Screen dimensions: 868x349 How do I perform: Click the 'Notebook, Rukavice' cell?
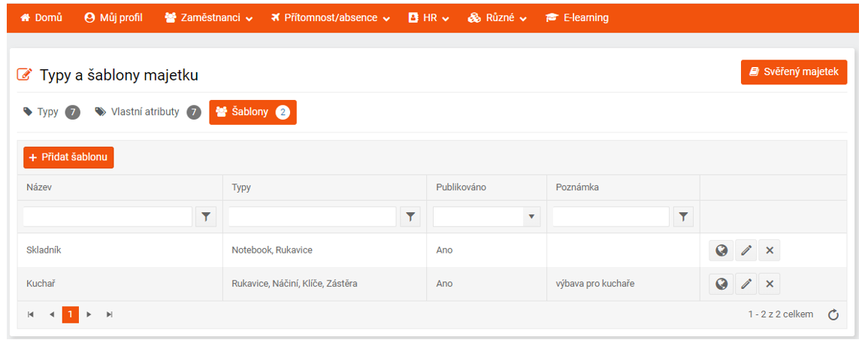325,250
